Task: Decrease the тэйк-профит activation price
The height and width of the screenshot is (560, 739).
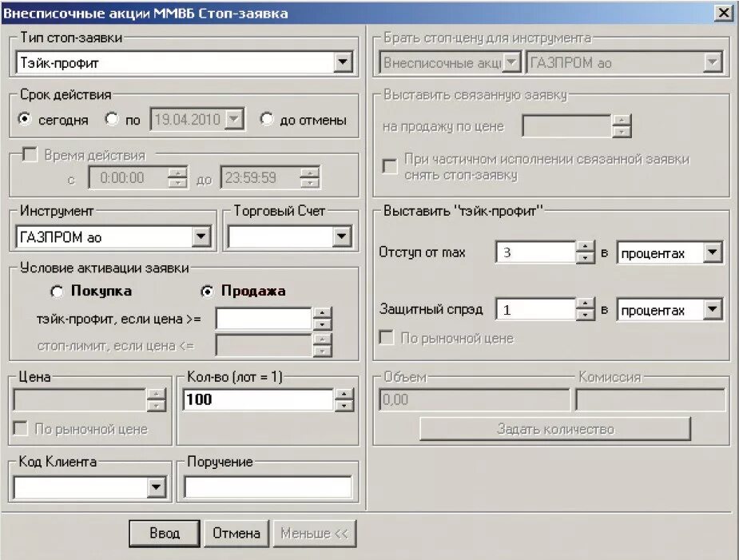Action: pyautogui.click(x=323, y=324)
